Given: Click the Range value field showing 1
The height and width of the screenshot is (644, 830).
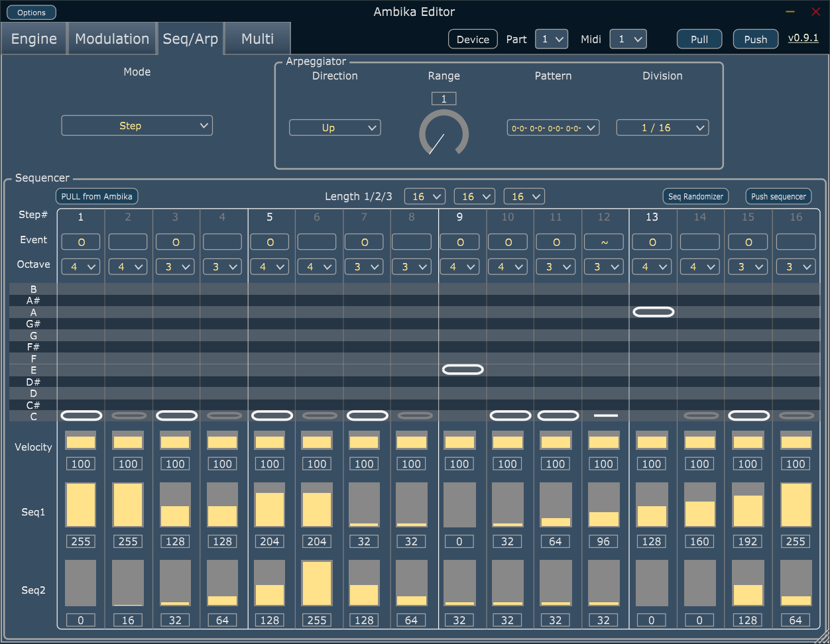Looking at the screenshot, I should pos(444,99).
